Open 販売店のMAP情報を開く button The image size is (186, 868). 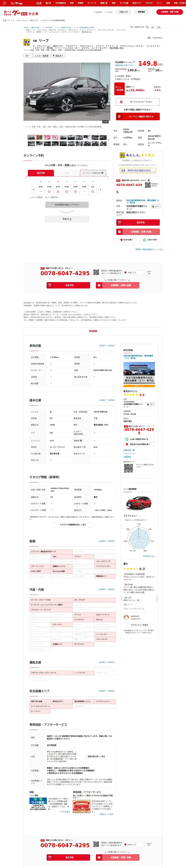coord(139,444)
